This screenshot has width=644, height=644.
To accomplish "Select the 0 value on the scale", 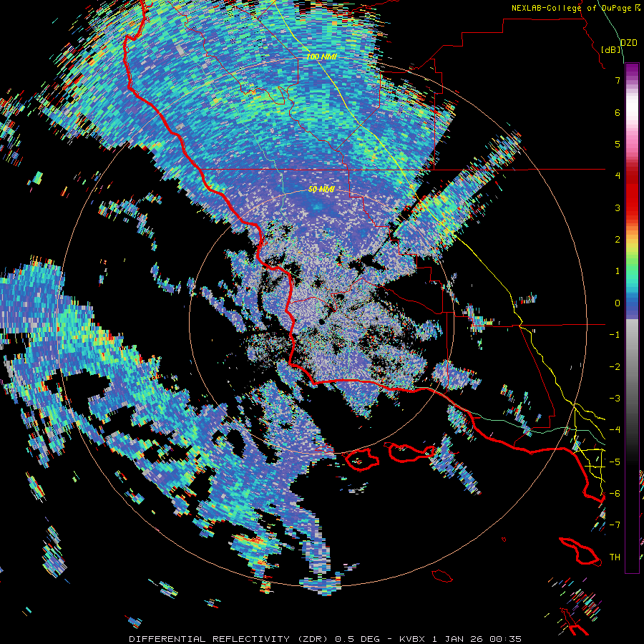I will tap(618, 303).
